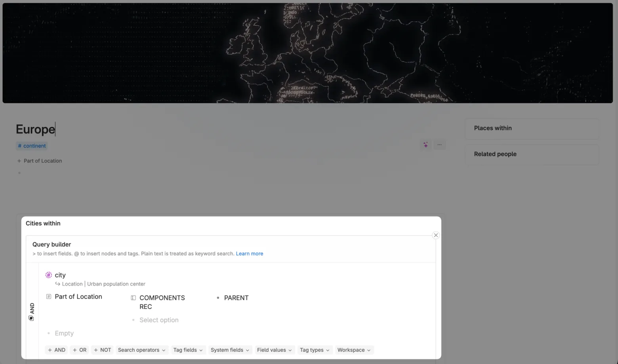Click the COMPONENTS REC operator icon
618x364 pixels.
(x=134, y=298)
